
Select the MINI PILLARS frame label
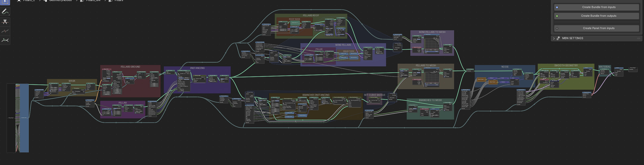(x=343, y=45)
